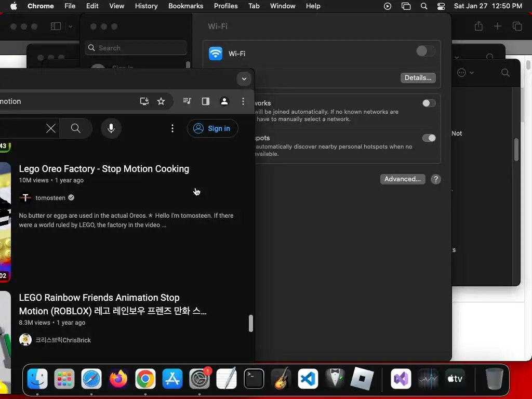532x399 pixels.
Task: Click ChrisBrick channel avatar
Action: pos(25,340)
